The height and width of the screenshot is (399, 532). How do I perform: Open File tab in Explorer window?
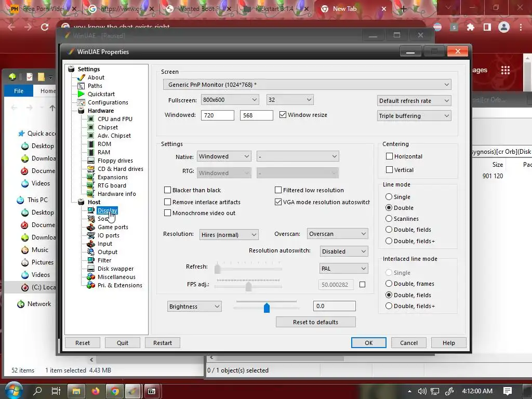[x=19, y=91]
